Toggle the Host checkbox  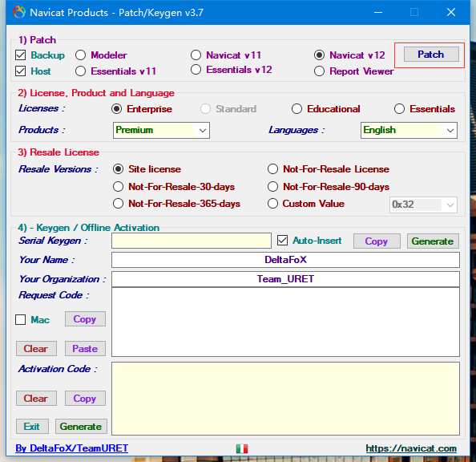pyautogui.click(x=20, y=71)
